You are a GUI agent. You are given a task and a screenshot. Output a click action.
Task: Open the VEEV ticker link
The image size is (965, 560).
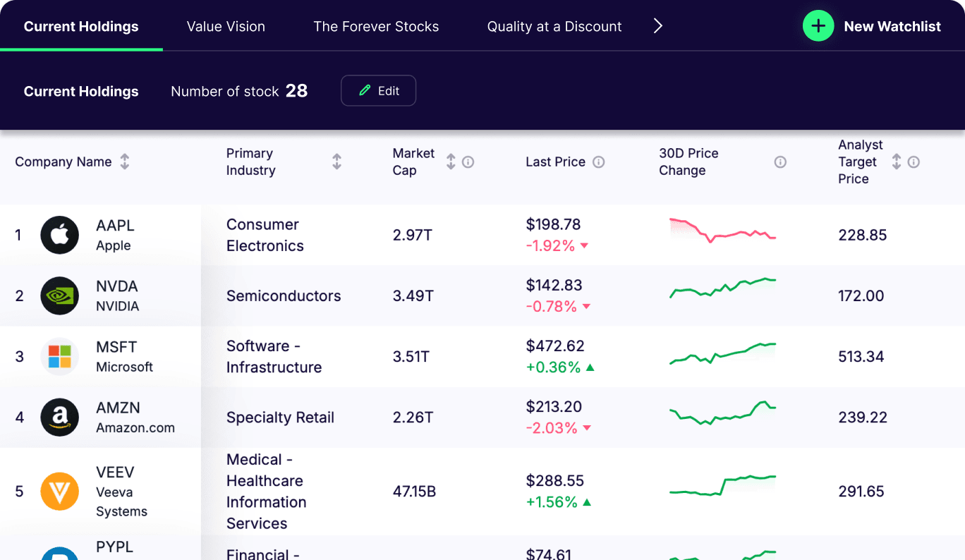[x=115, y=473]
